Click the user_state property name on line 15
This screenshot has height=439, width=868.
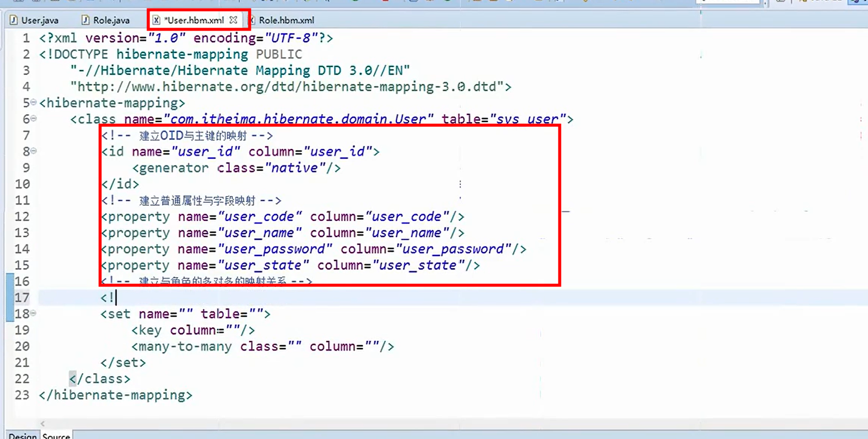[x=263, y=265]
